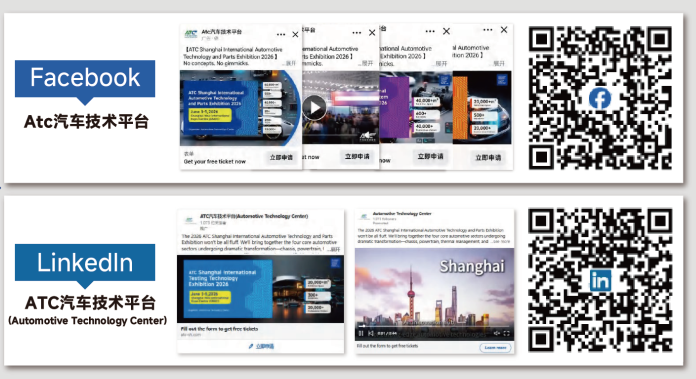This screenshot has height=379, width=696.
Task: Close the third Facebook ad card
Action: (447, 31)
